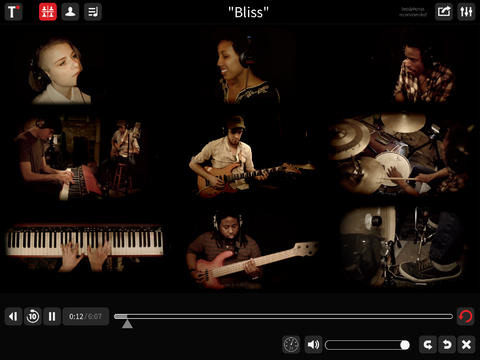Open the sheet music notation icon

[x=93, y=12]
